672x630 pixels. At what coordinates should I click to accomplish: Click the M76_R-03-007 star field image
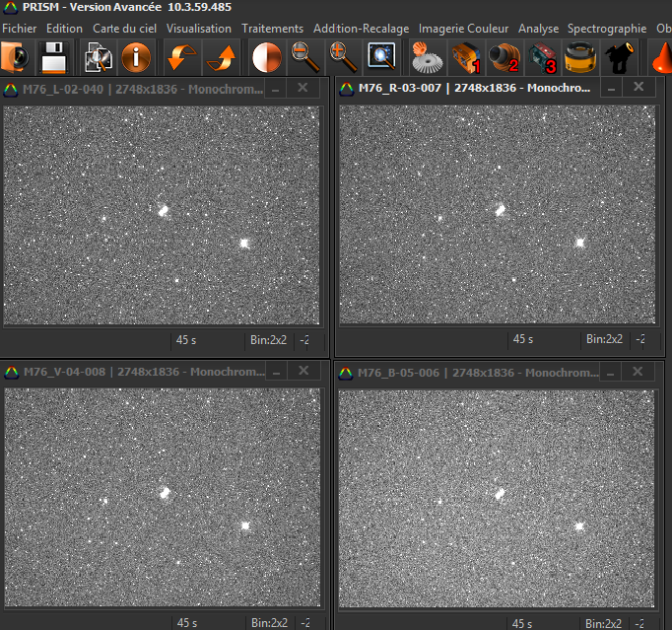tap(497, 214)
